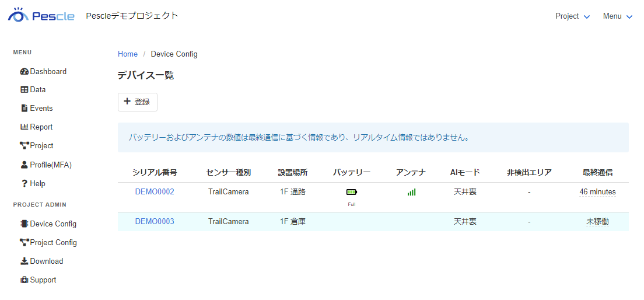Click 天井裏 AI mode in DEMO0002 row
The width and height of the screenshot is (644, 300).
[x=465, y=191]
